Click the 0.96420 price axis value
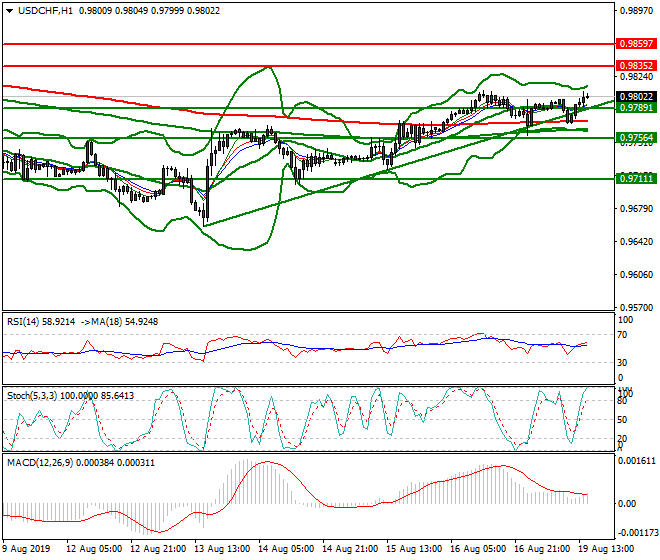This screenshot has width=660, height=560. 636,242
